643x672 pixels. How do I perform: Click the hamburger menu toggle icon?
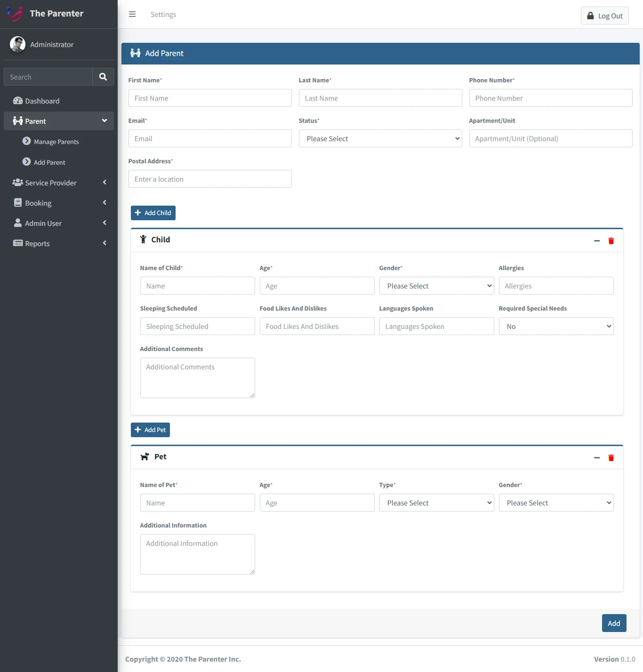[132, 14]
